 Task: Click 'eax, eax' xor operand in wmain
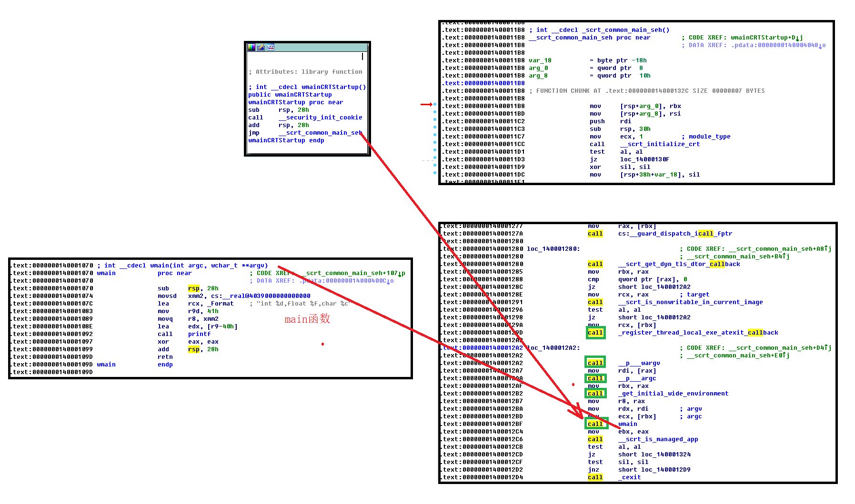coord(203,342)
